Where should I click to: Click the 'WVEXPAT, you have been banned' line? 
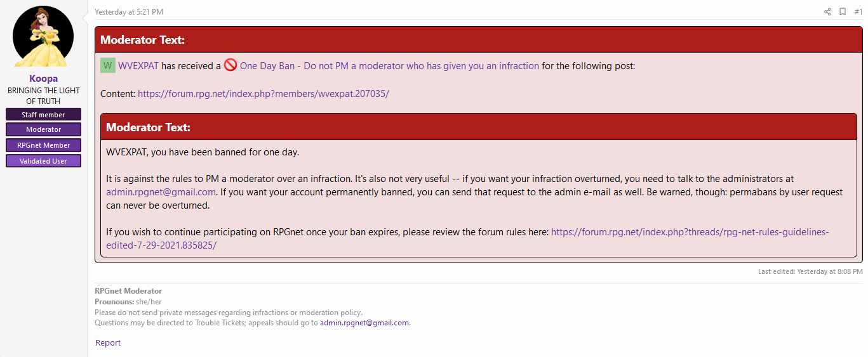coord(203,153)
